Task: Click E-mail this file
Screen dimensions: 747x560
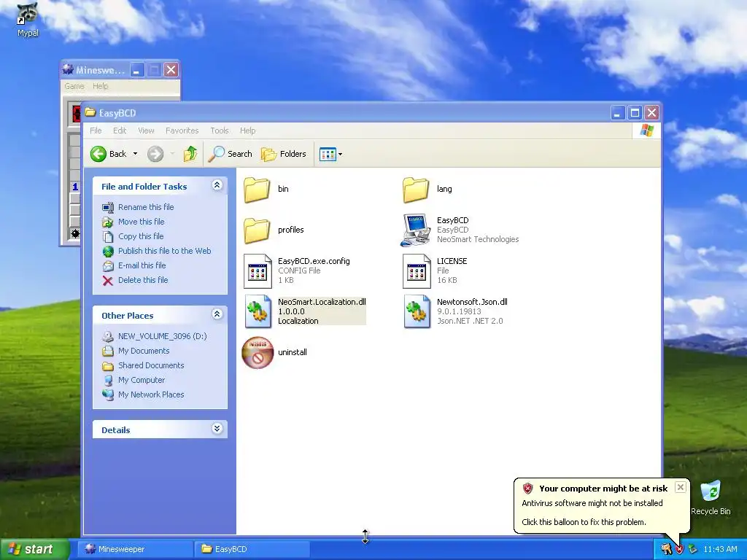Action: (x=142, y=265)
